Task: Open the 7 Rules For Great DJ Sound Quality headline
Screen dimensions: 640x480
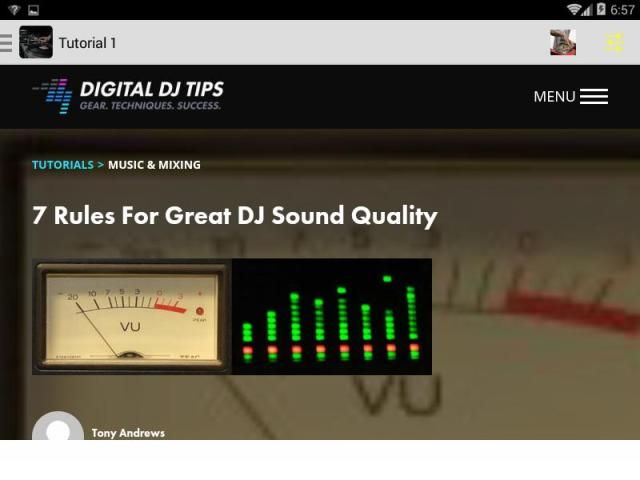Action: pyautogui.click(x=235, y=215)
